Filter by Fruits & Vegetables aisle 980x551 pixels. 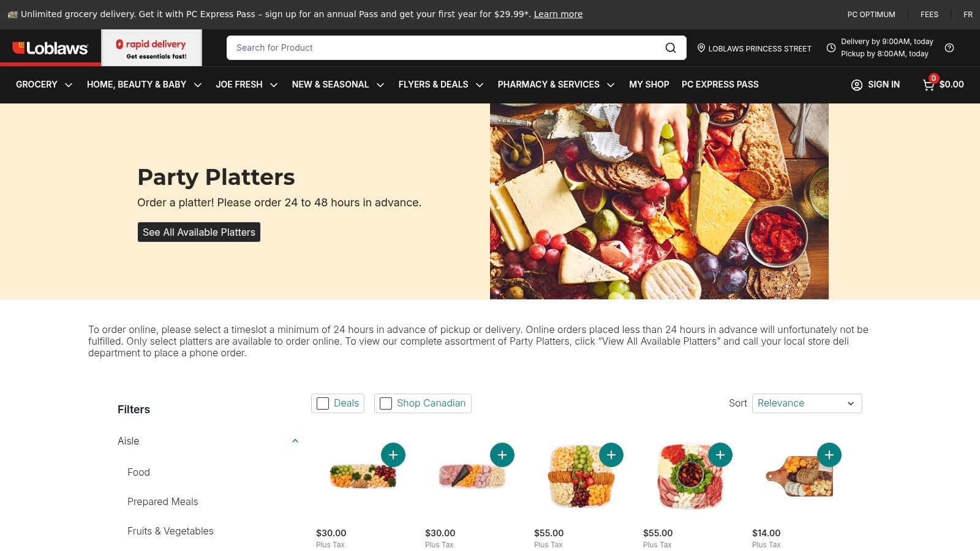coord(170,531)
